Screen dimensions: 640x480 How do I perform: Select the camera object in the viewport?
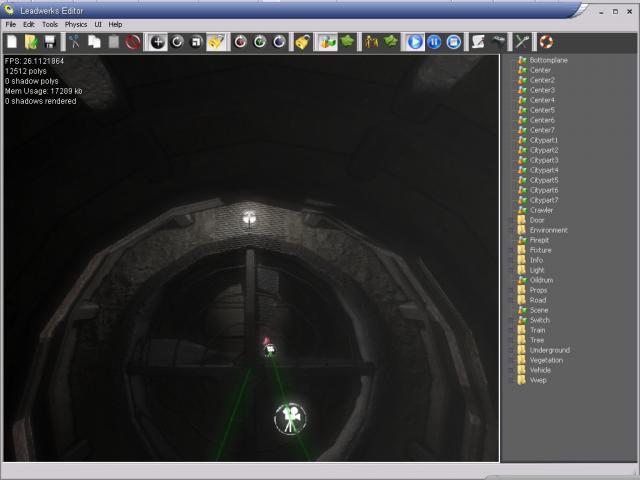click(x=290, y=417)
